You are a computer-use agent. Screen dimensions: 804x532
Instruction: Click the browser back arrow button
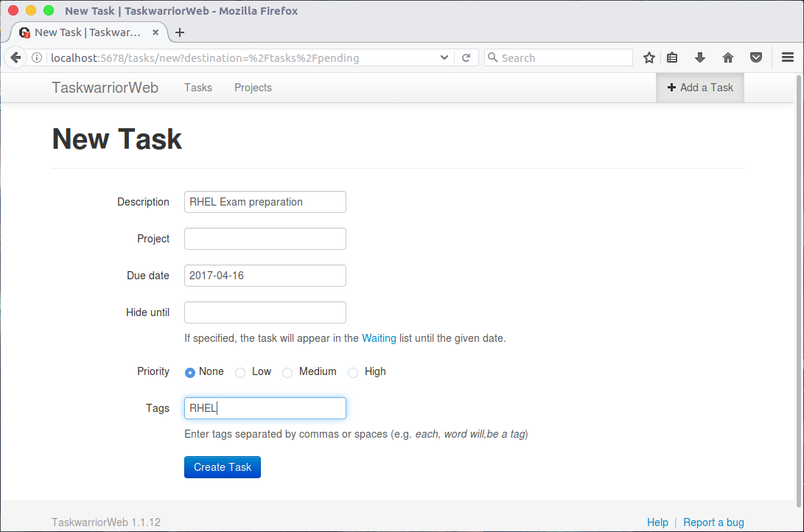15,57
